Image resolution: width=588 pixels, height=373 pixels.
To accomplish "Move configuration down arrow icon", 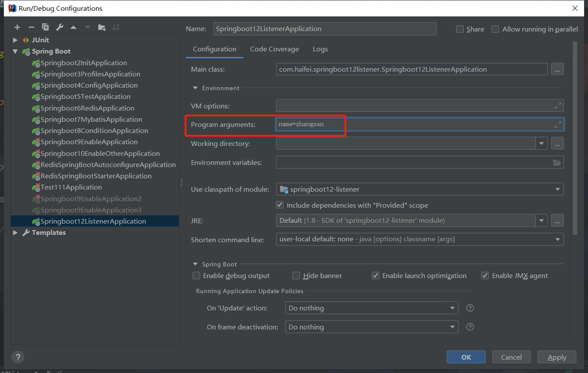I will tap(88, 27).
